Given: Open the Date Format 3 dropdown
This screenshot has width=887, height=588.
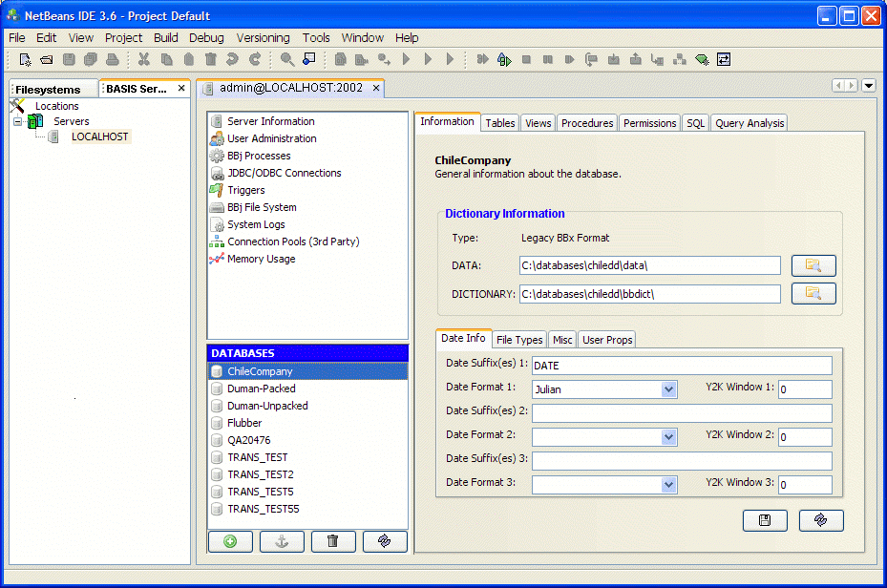Looking at the screenshot, I should tap(668, 485).
